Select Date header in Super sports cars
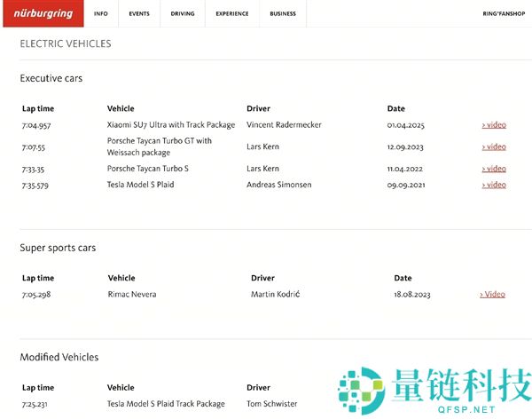 coord(403,278)
